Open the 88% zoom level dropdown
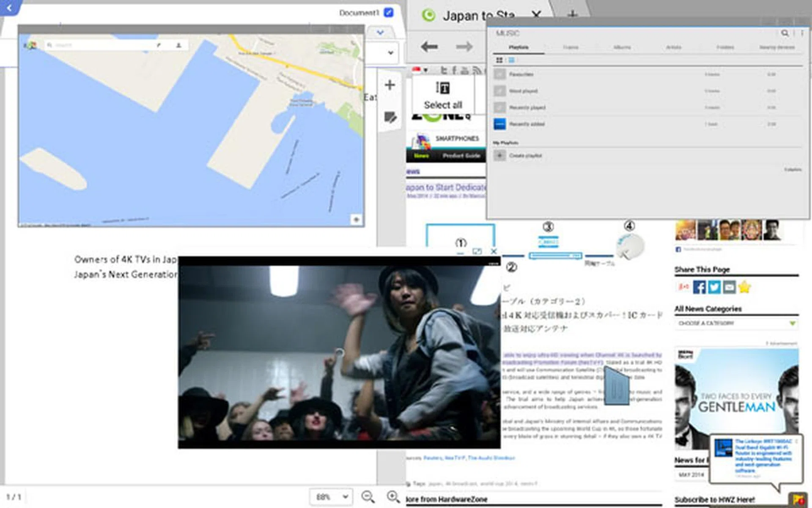Viewport: 812px width, 508px height. tap(331, 497)
